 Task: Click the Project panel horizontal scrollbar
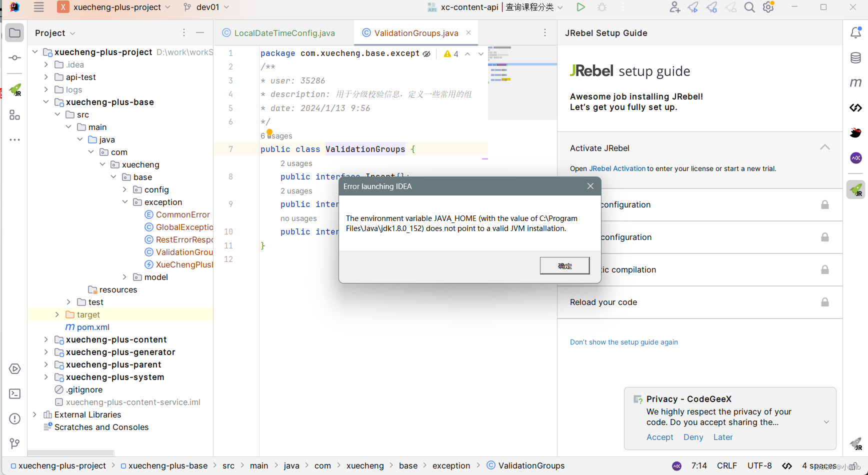tap(70, 452)
